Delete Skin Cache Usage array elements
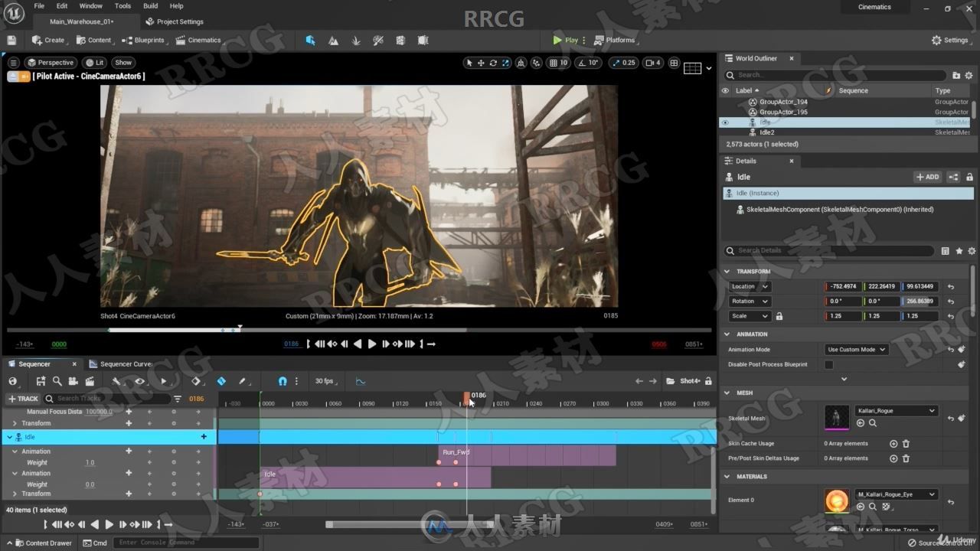 [x=906, y=443]
